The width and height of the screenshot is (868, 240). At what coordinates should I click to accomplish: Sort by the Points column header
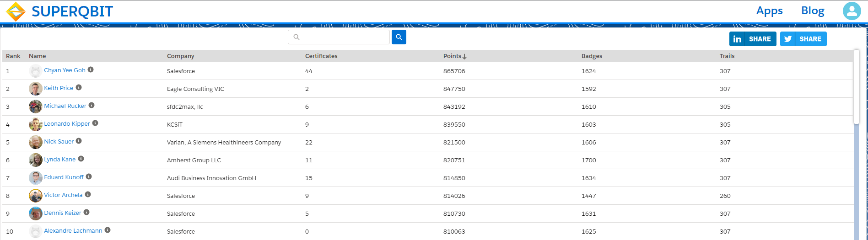(452, 56)
